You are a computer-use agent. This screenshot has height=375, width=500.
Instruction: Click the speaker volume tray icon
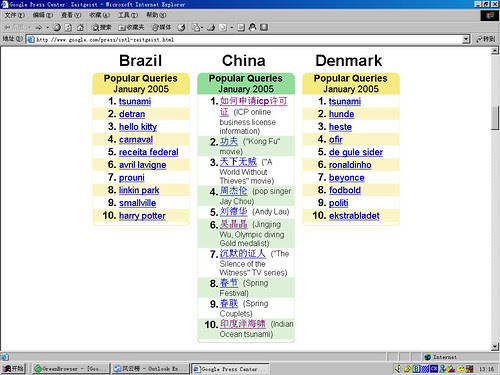point(398,369)
